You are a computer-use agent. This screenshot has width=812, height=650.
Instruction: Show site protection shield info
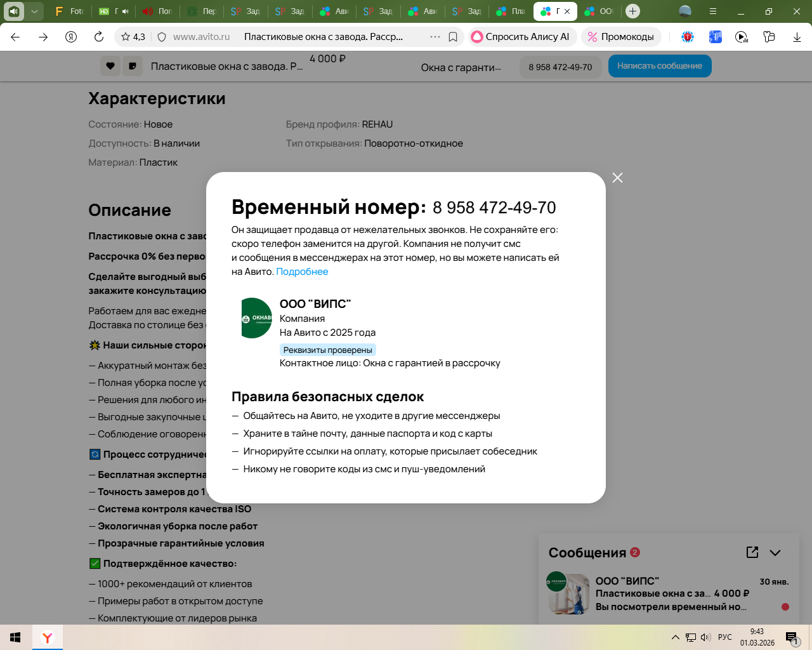pyautogui.click(x=162, y=37)
